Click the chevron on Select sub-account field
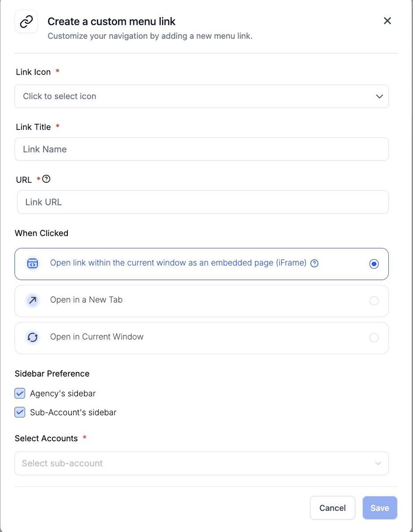 click(x=378, y=462)
